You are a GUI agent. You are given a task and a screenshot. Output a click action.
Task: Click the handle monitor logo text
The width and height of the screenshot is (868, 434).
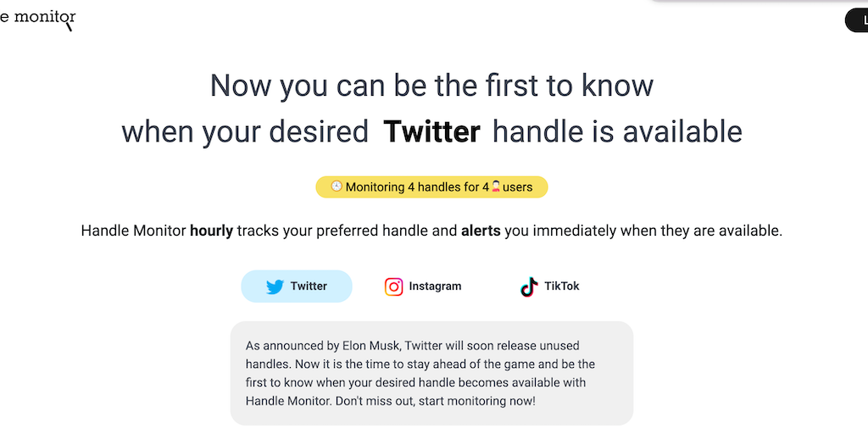coord(39,16)
